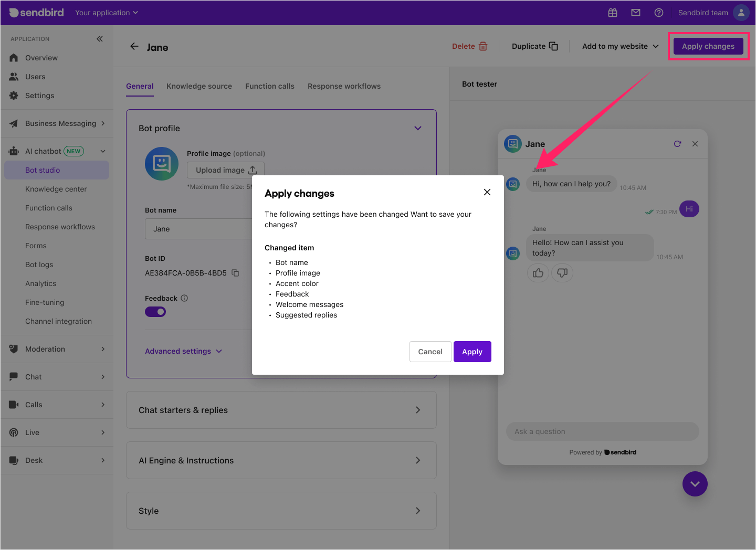Expand the Style section
Viewport: 756px width, 550px height.
coord(281,511)
